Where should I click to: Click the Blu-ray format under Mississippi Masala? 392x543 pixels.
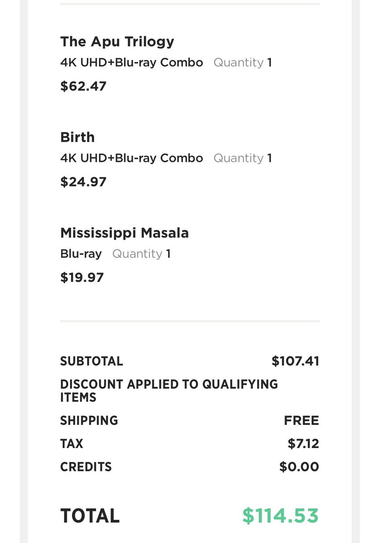click(x=81, y=254)
